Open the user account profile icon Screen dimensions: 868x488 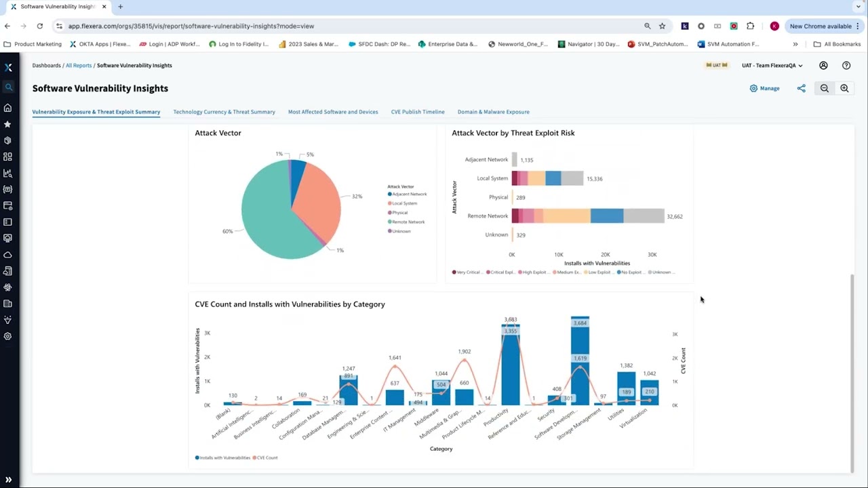(823, 66)
